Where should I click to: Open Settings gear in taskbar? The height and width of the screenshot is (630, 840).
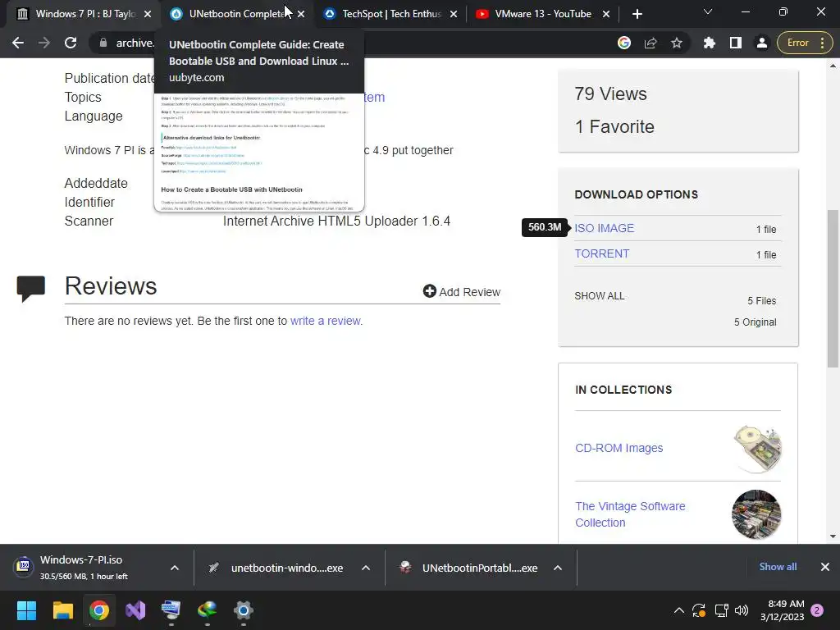tap(243, 610)
